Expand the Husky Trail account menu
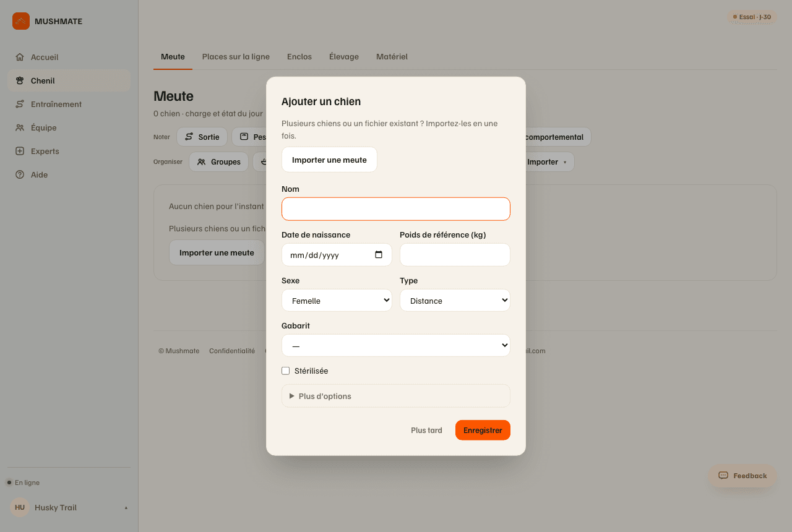792x532 pixels. 69,507
